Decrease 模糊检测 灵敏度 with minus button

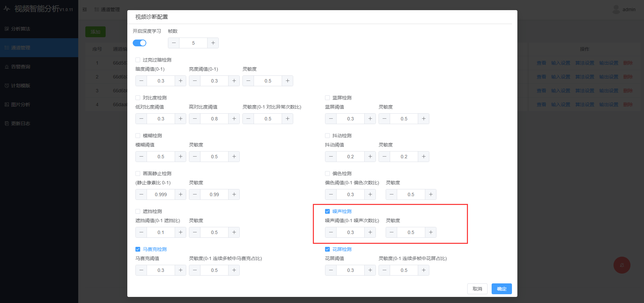pos(195,157)
